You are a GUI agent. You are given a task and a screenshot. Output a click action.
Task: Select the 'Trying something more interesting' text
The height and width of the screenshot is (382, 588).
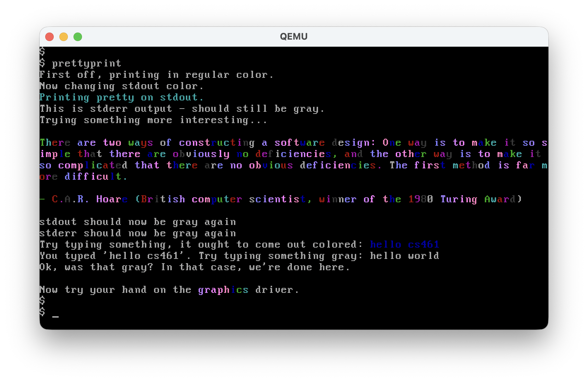[x=153, y=120]
